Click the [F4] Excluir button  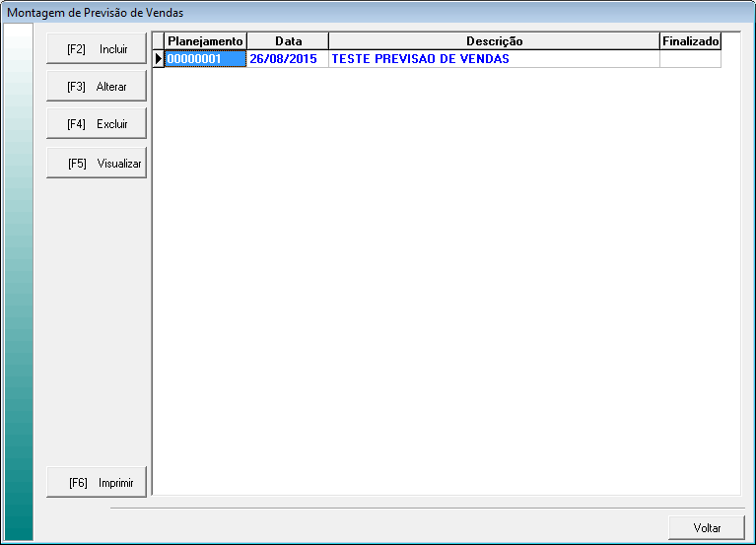(x=97, y=124)
